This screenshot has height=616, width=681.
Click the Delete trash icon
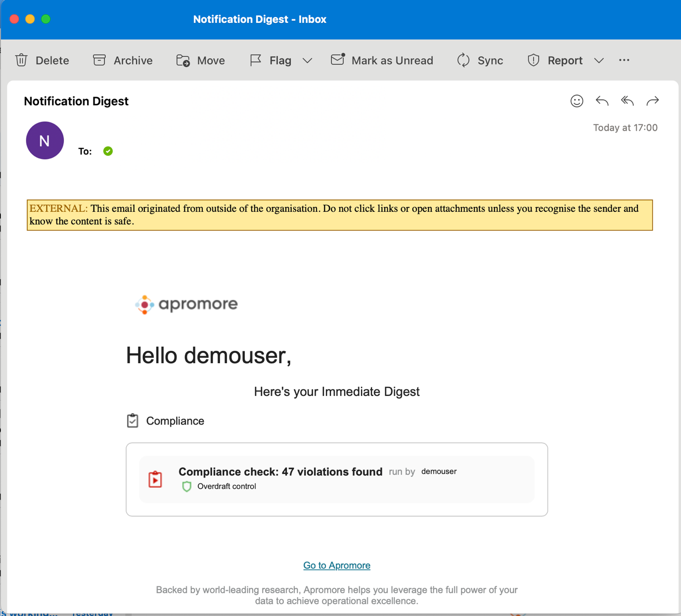point(21,60)
